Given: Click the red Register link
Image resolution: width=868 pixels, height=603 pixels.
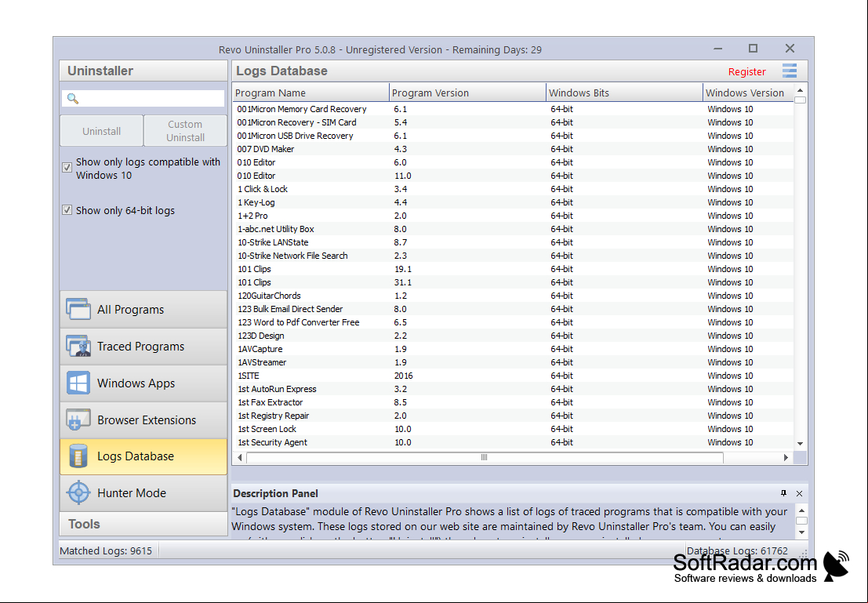Looking at the screenshot, I should click(x=746, y=71).
